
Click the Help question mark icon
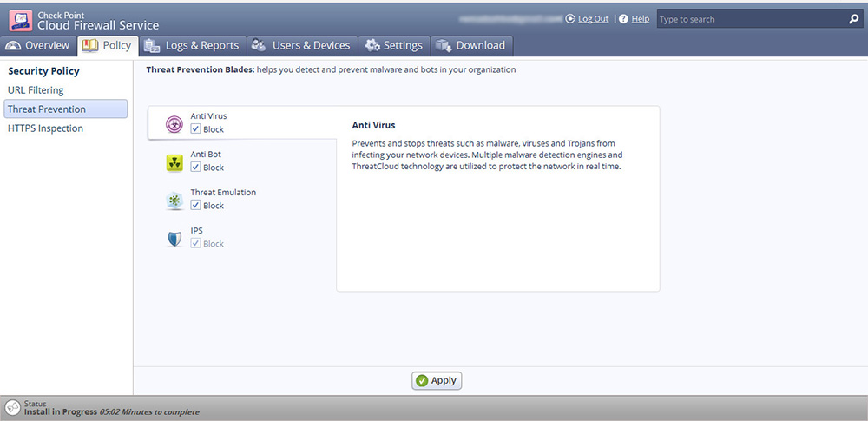point(623,19)
